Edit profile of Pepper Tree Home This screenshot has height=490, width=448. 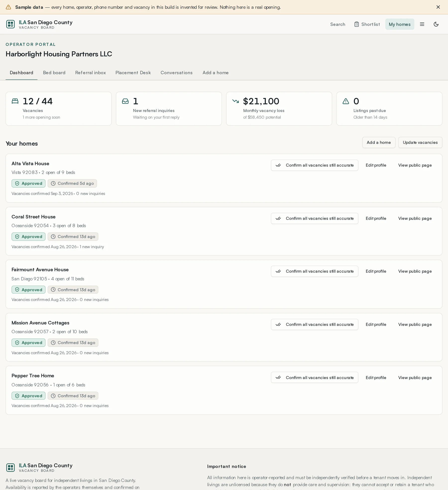click(376, 378)
